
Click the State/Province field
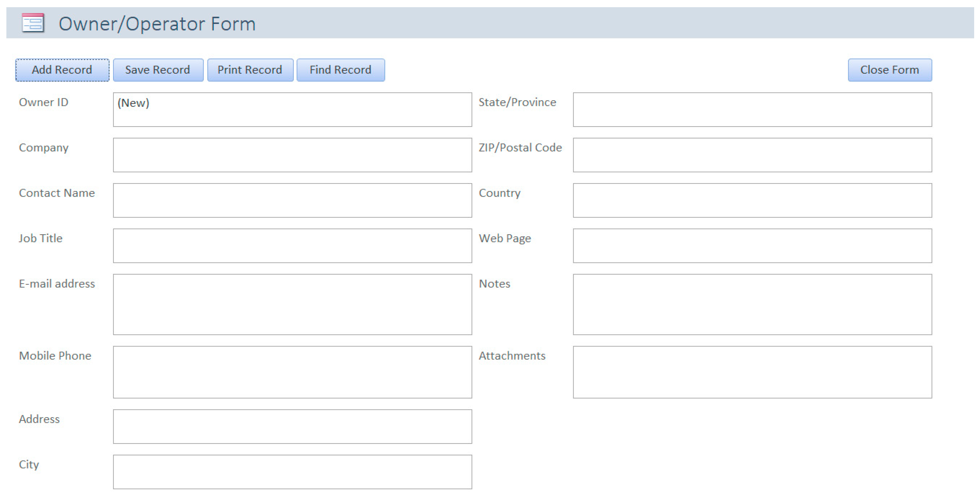point(752,110)
